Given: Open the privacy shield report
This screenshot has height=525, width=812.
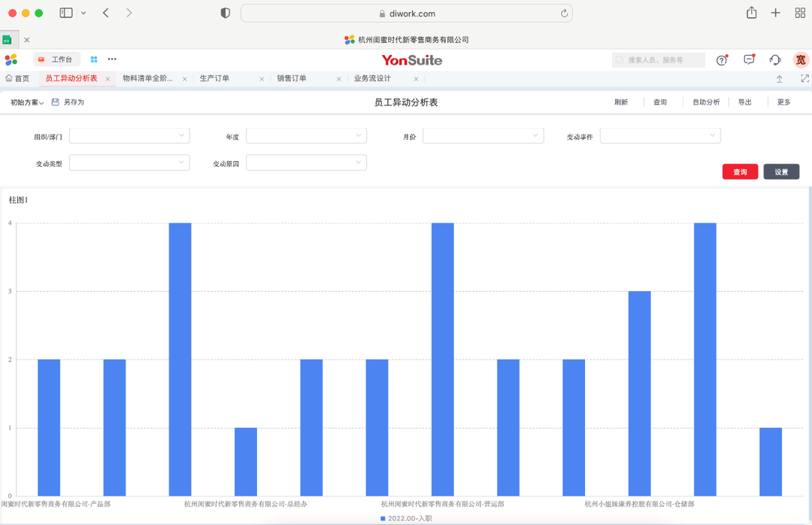Looking at the screenshot, I should pos(226,13).
